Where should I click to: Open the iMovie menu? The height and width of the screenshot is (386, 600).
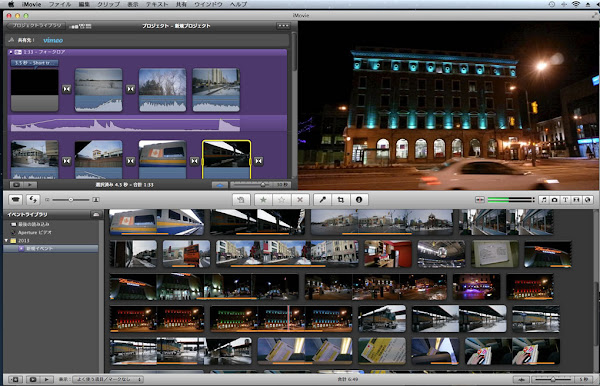(x=31, y=4)
